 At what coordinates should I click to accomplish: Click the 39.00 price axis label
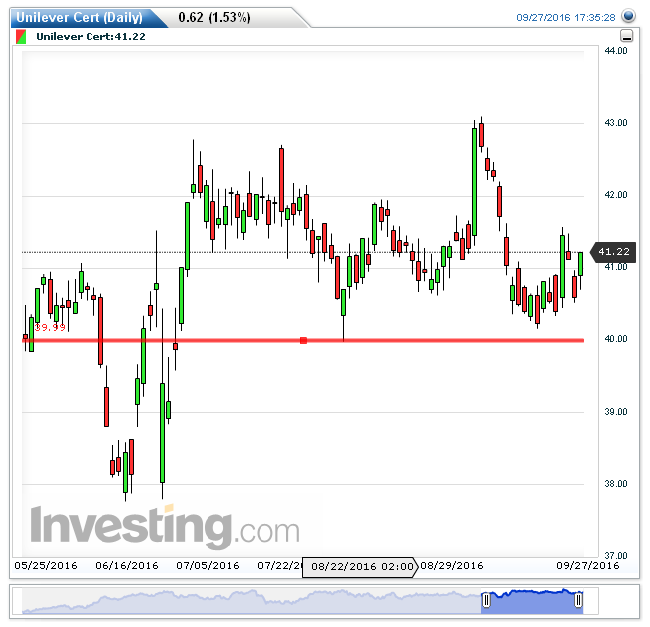616,412
